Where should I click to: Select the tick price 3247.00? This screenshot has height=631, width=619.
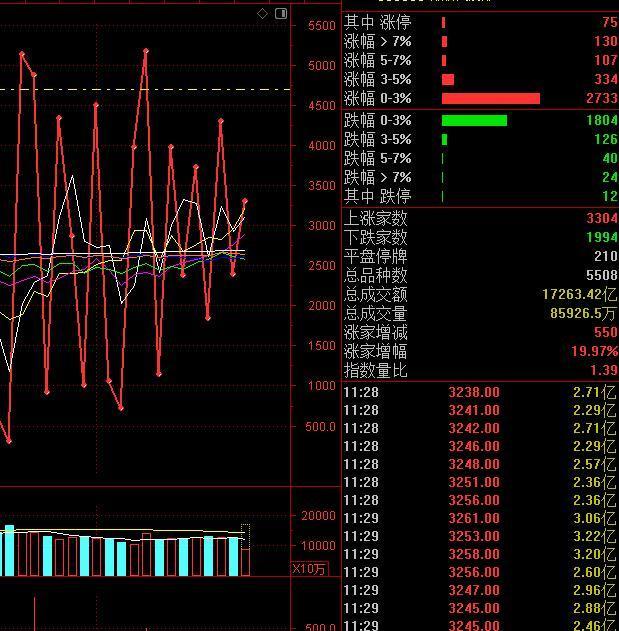point(474,590)
